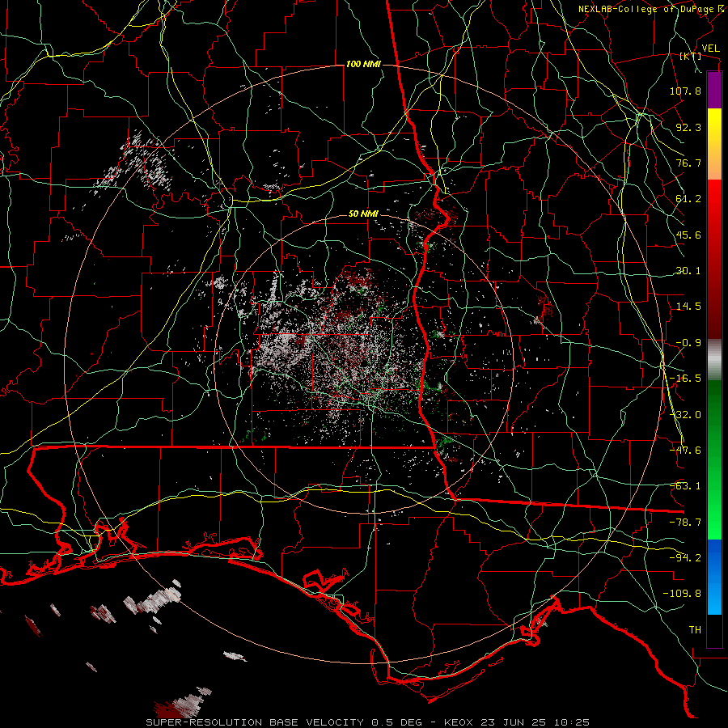Image resolution: width=728 pixels, height=728 pixels.
Task: Click the 45.6 velocity legend value
Action: coord(688,235)
